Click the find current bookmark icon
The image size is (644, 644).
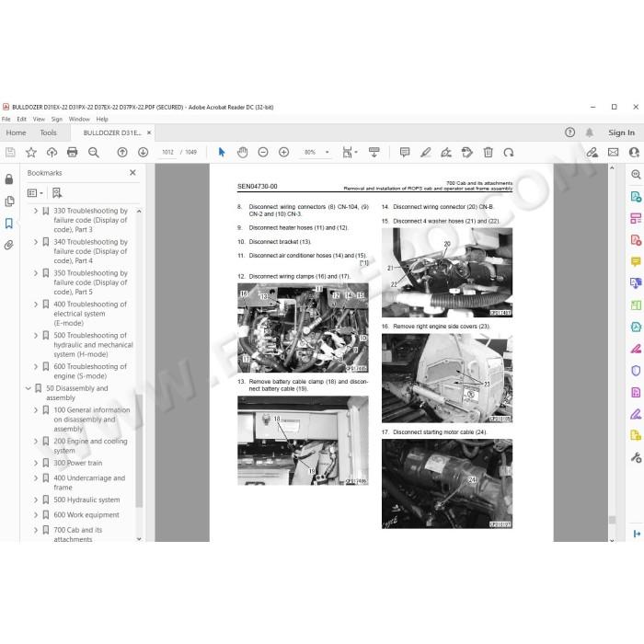point(57,193)
